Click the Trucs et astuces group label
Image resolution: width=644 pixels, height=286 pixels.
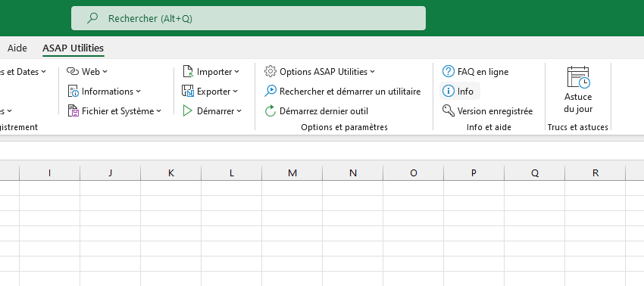pos(578,127)
